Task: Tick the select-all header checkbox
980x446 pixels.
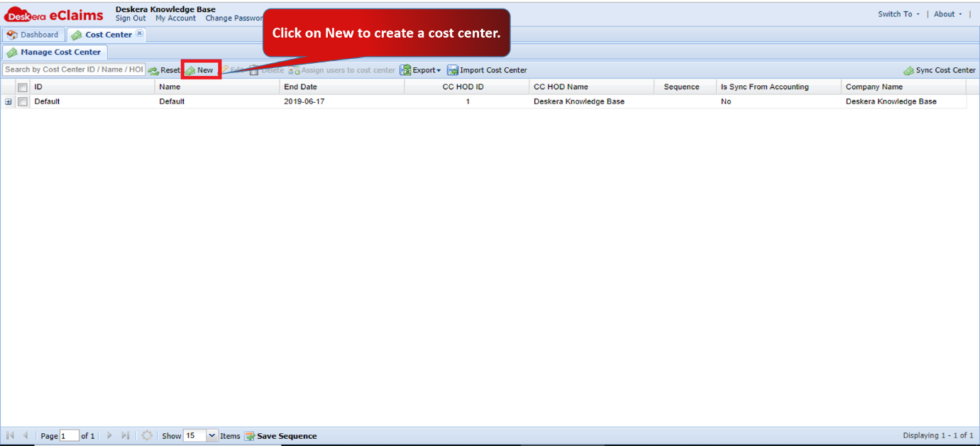Action: point(23,87)
